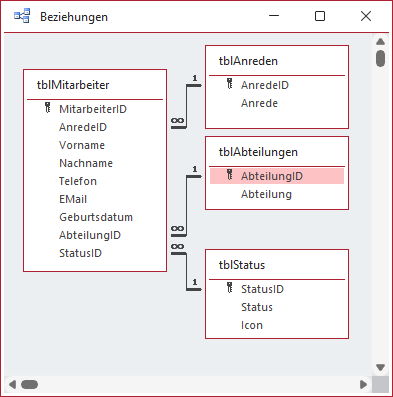Select the AbteilungID field in tblMitarbeiter
The height and width of the screenshot is (397, 393).
[90, 235]
